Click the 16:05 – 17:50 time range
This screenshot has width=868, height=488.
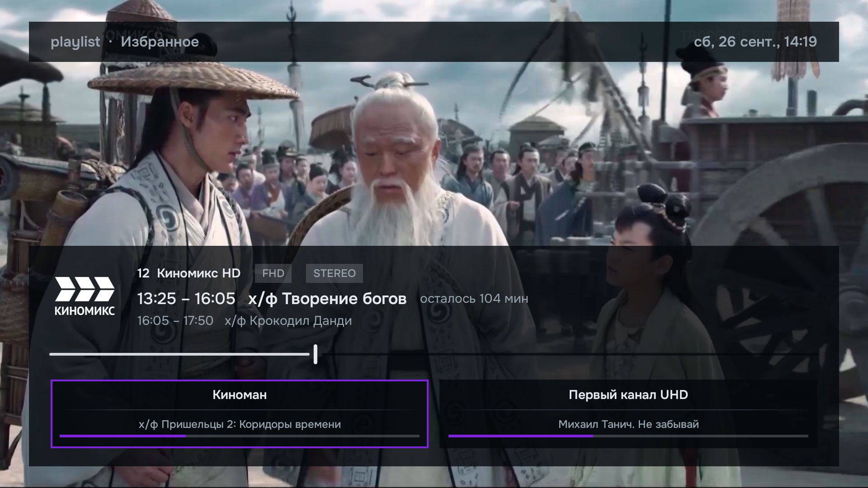coord(175,321)
